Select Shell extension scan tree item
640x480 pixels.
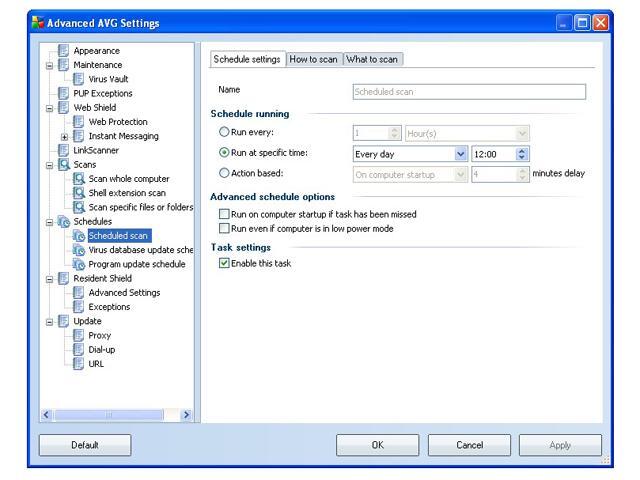coord(127,193)
